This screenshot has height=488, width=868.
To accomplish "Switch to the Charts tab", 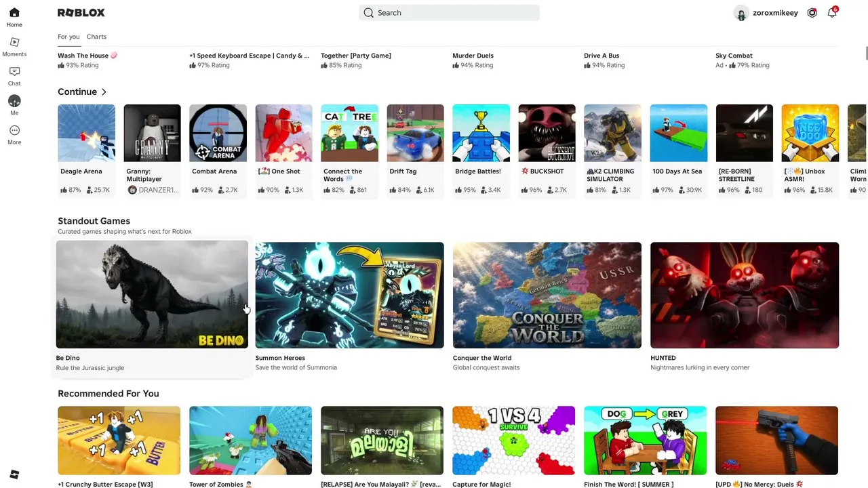I will point(96,37).
